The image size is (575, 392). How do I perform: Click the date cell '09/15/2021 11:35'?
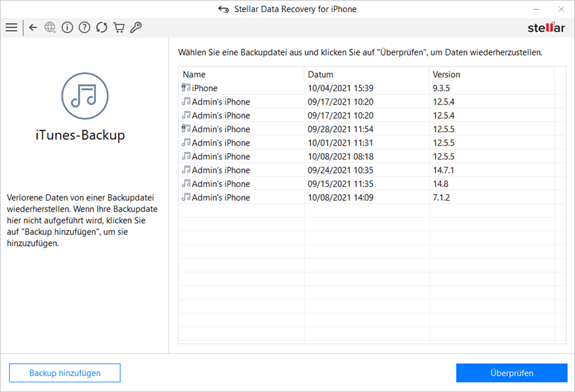[x=341, y=184]
